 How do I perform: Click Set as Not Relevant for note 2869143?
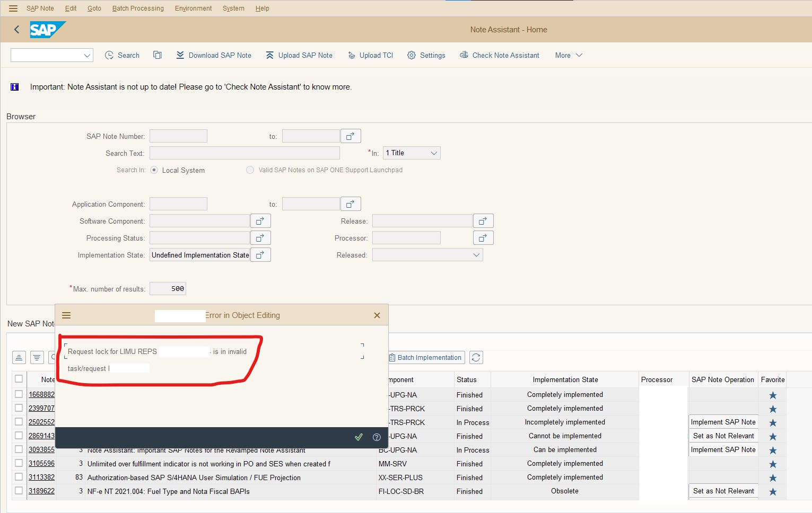tap(723, 436)
